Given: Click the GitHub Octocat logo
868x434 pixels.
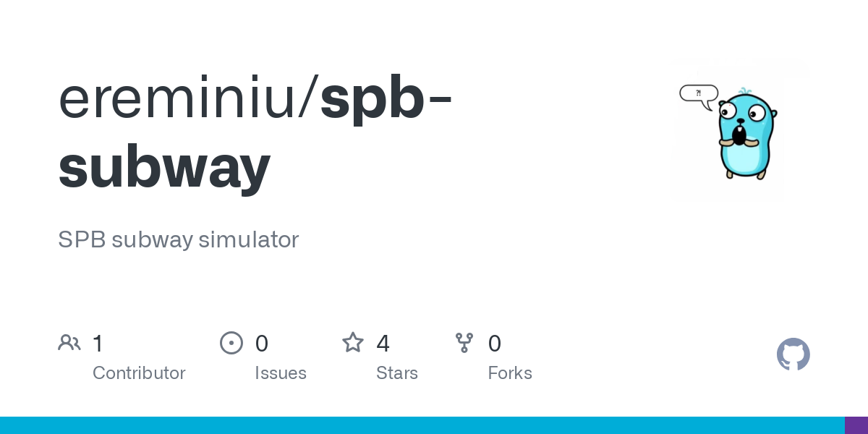Looking at the screenshot, I should [x=793, y=354].
